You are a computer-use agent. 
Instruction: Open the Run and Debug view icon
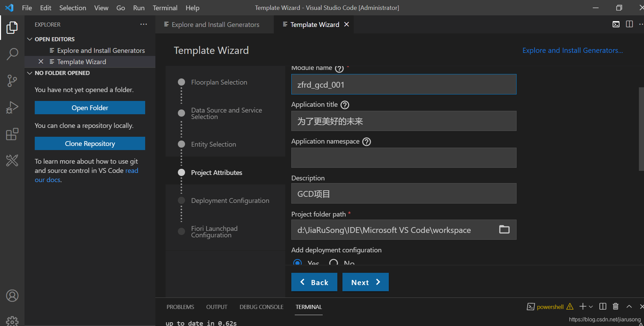(12, 107)
